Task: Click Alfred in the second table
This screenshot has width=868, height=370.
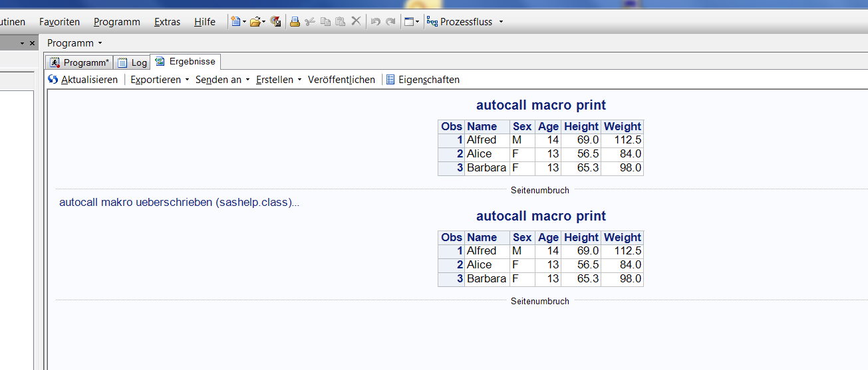Action: coord(482,251)
